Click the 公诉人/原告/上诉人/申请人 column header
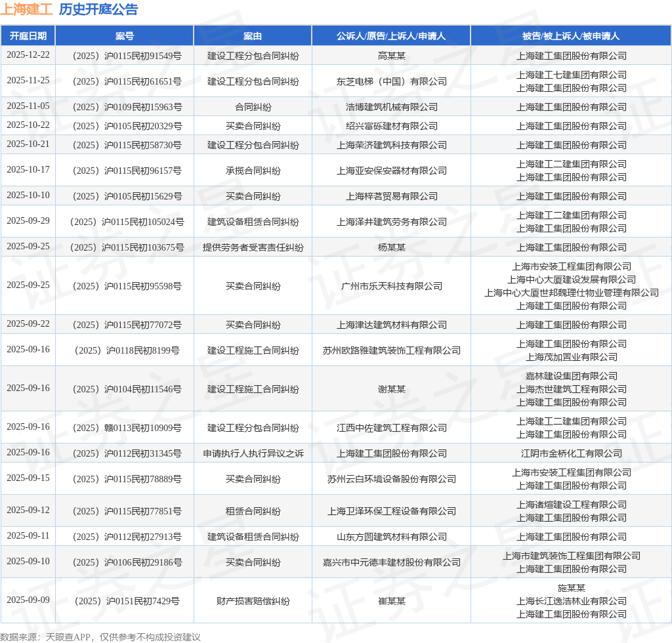The image size is (672, 643). click(391, 36)
